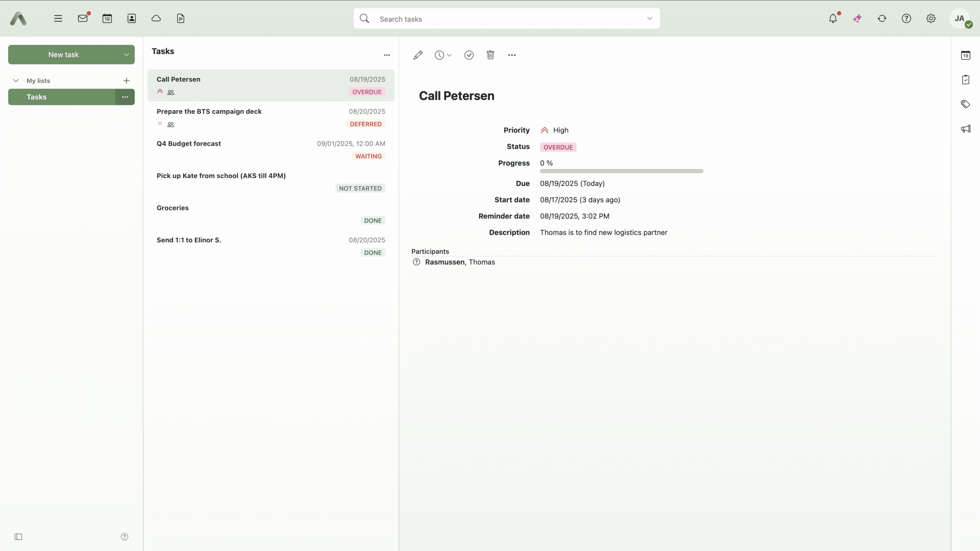The image size is (980, 551).
Task: Open the app launcher hamburger menu
Action: point(58,18)
